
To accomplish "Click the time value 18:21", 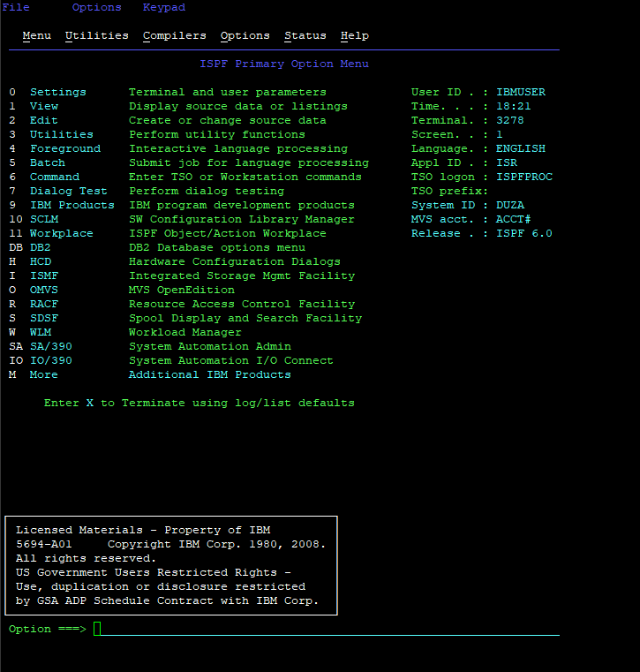I will pyautogui.click(x=513, y=106).
